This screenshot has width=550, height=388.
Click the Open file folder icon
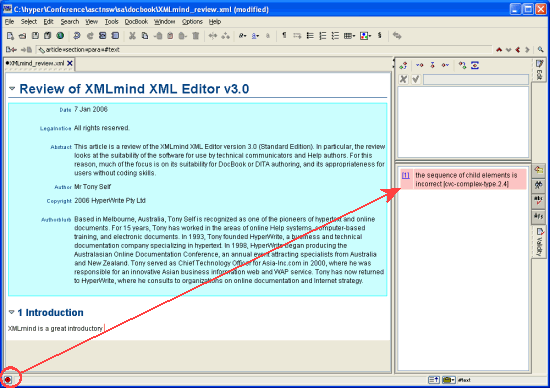pos(22,36)
